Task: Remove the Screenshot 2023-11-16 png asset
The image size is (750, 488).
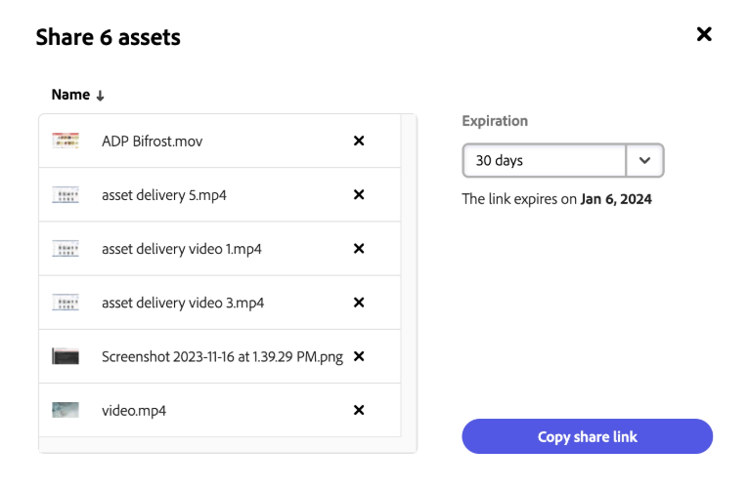Action: click(x=359, y=357)
